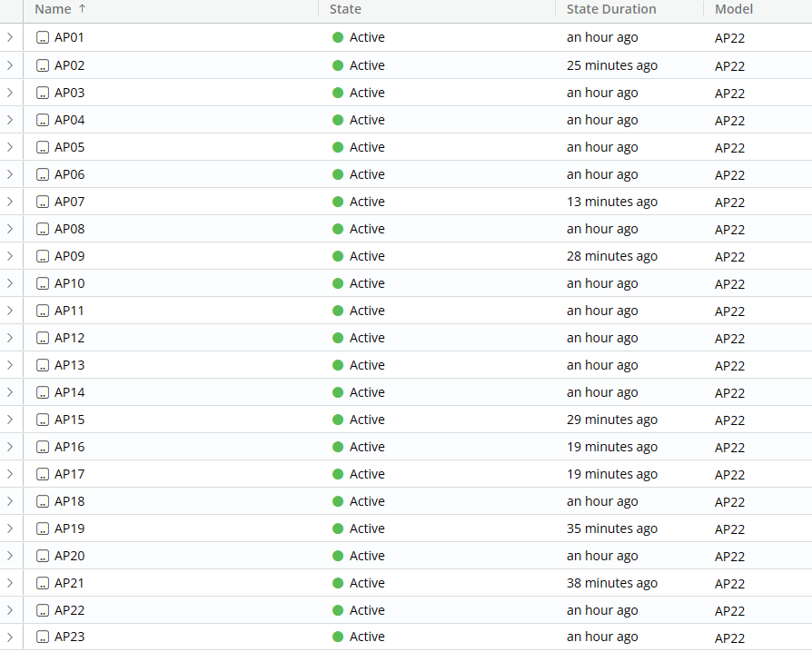The image size is (812, 652).
Task: Click the green status dot for AP17
Action: click(338, 474)
